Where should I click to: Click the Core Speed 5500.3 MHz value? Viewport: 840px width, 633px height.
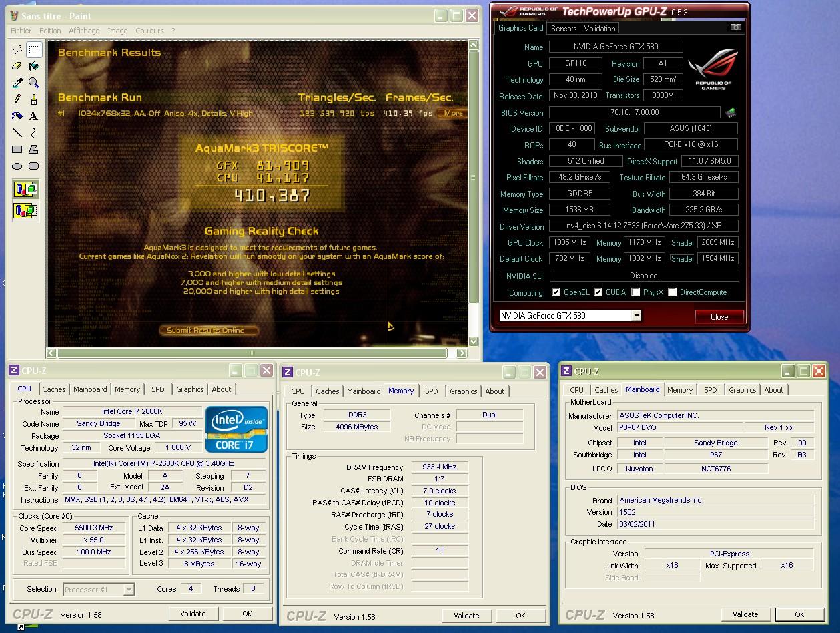point(94,527)
